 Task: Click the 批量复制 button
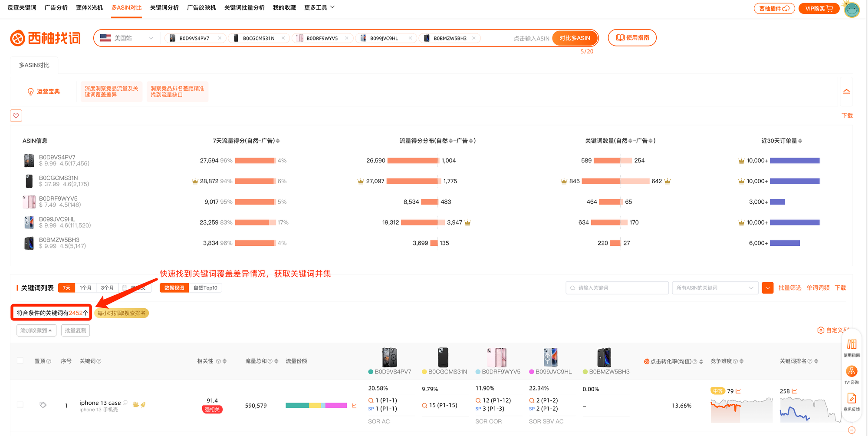point(76,330)
